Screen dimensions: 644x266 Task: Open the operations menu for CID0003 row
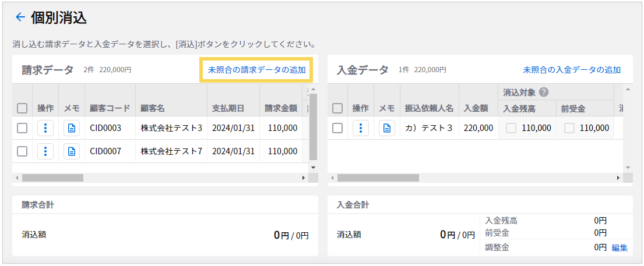point(45,128)
